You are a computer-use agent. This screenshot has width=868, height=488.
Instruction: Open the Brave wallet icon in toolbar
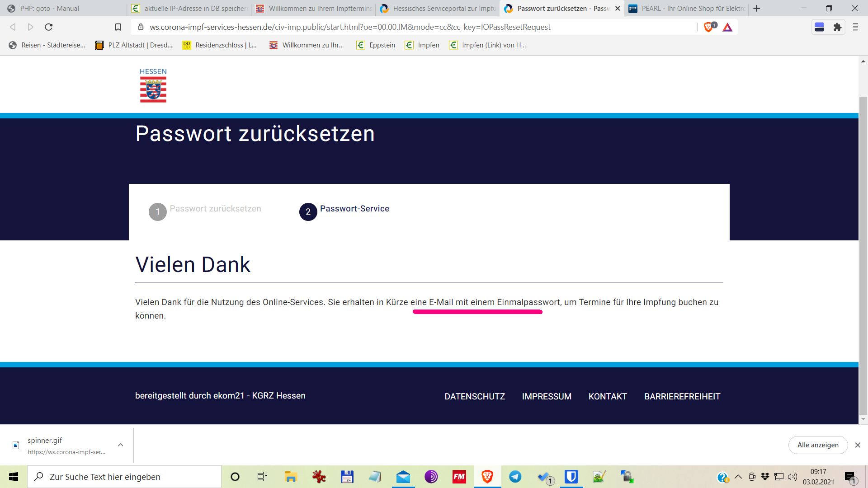(819, 27)
